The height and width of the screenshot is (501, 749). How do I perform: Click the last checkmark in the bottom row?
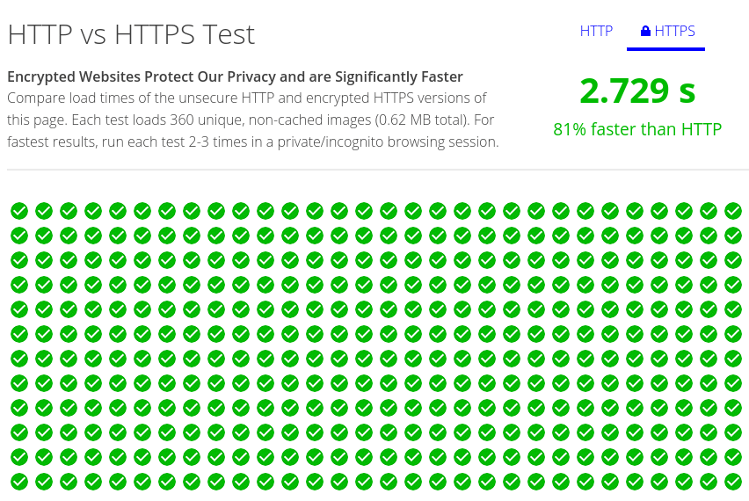(x=733, y=481)
